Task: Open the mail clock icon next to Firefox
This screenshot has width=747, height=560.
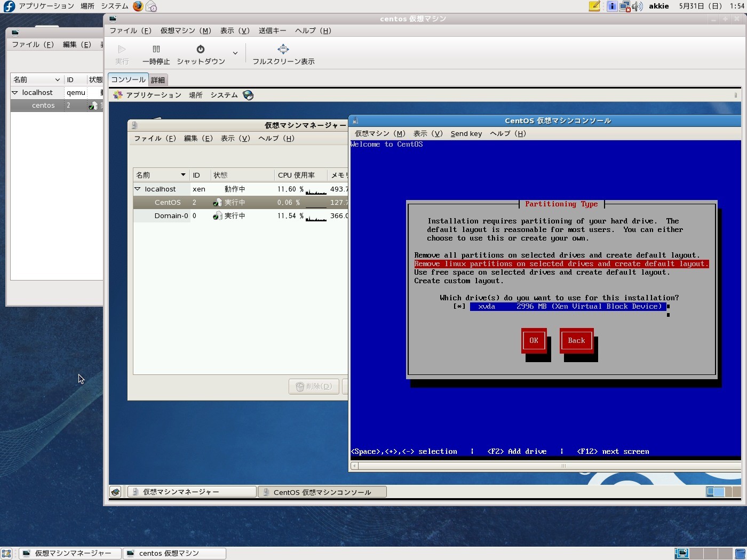Action: click(x=152, y=6)
